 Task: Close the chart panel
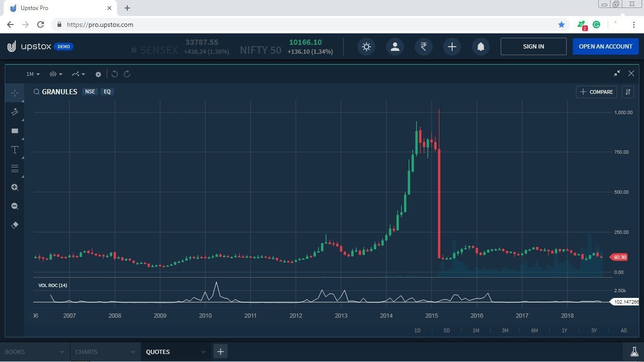coord(631,74)
